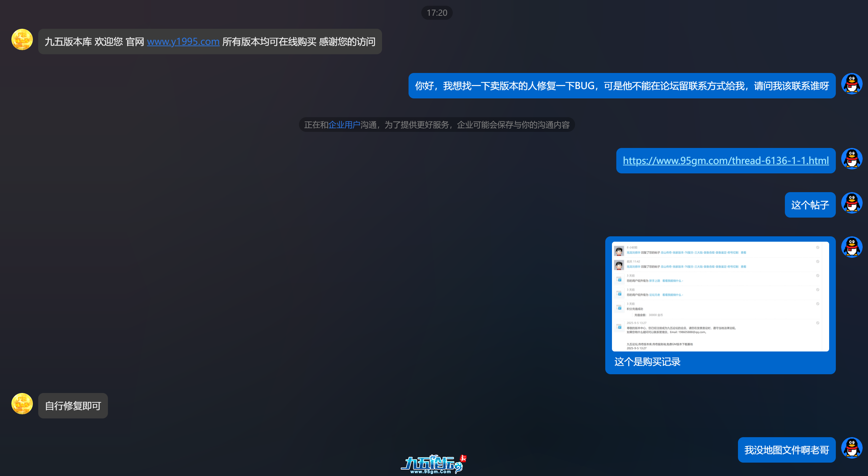
Task: Click the 九五论坛 logo at the bottom
Action: click(433, 464)
